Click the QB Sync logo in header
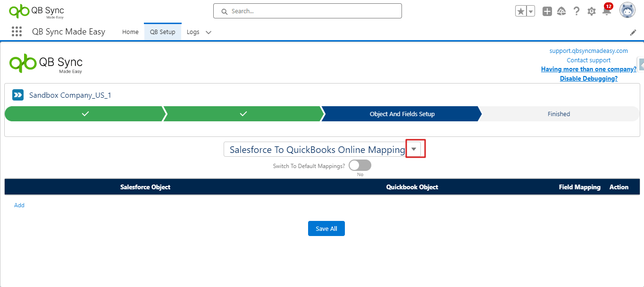The width and height of the screenshot is (644, 287). (36, 11)
